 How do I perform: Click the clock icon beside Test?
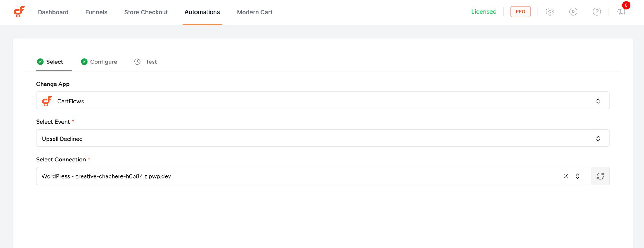tap(137, 62)
